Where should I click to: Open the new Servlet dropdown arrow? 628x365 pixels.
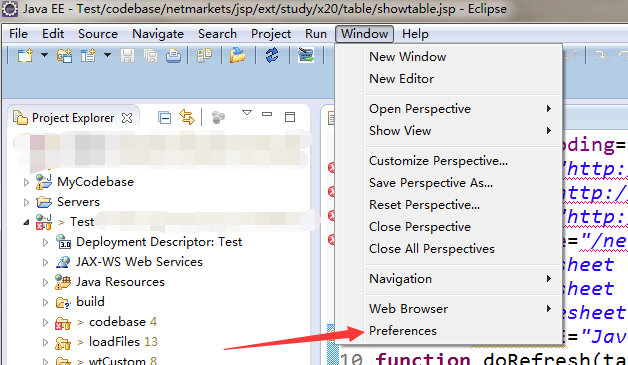(107, 55)
